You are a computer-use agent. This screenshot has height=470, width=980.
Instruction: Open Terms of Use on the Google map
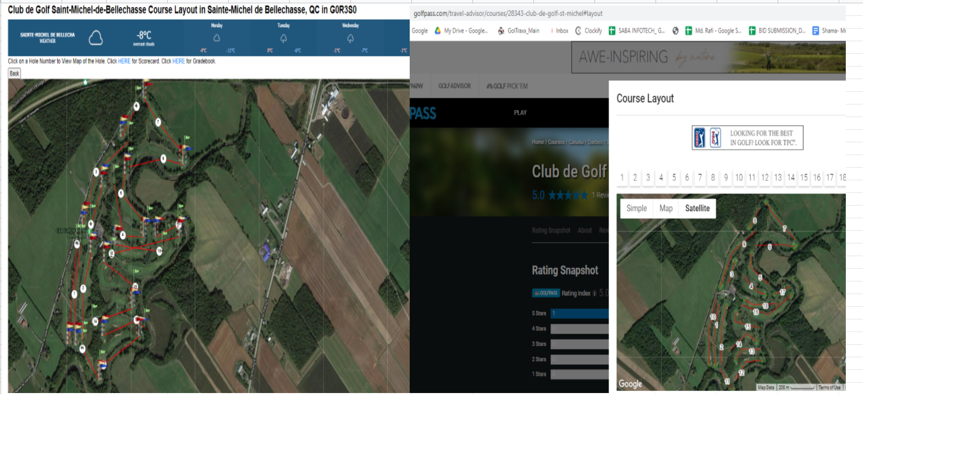coord(829,388)
